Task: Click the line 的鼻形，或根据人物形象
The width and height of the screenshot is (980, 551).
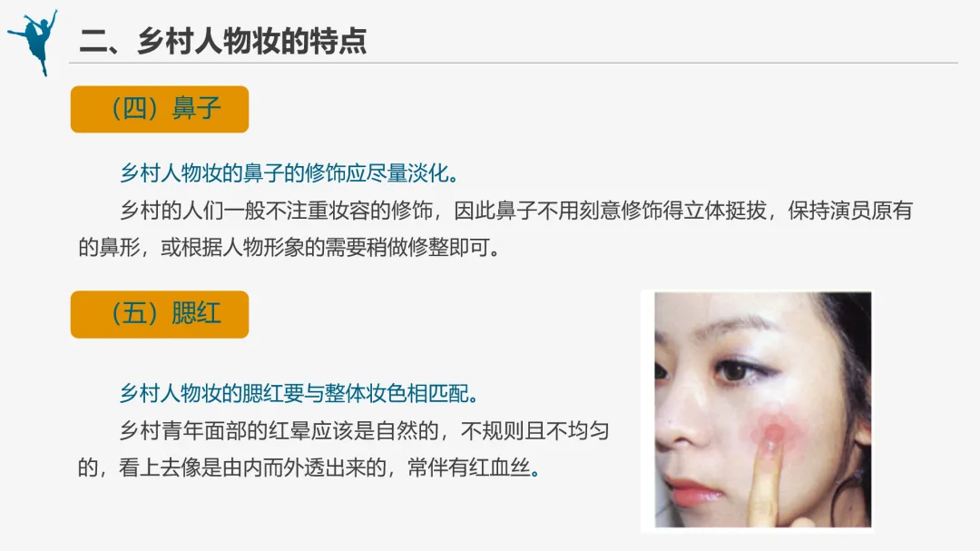Action: click(x=289, y=248)
